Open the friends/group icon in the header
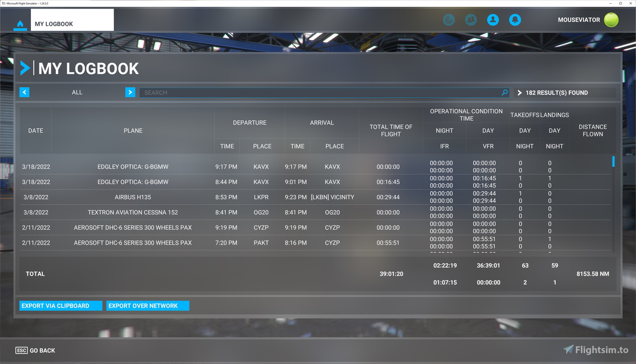Viewport: 636px width, 364px height. point(471,20)
